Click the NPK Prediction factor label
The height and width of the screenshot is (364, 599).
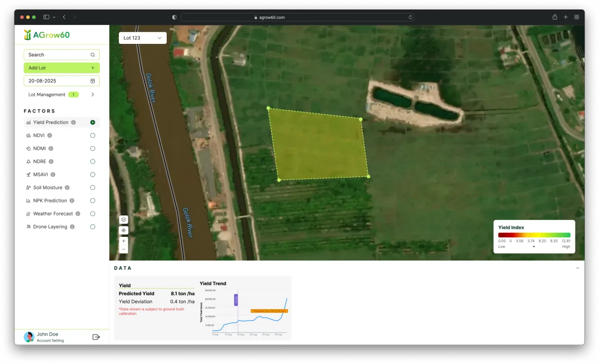(50, 200)
